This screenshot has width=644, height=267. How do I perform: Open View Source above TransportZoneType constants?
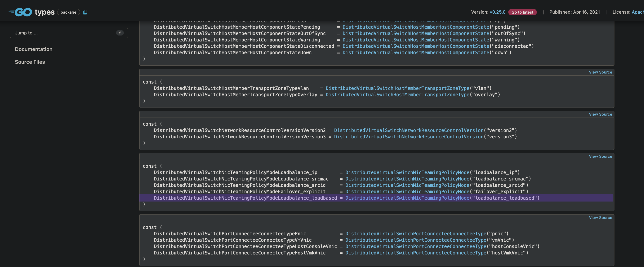(x=600, y=72)
